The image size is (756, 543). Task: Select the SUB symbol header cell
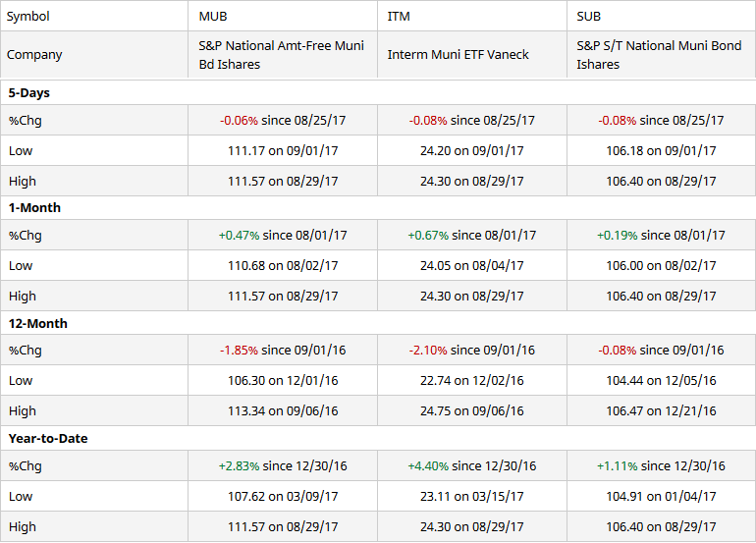click(661, 16)
